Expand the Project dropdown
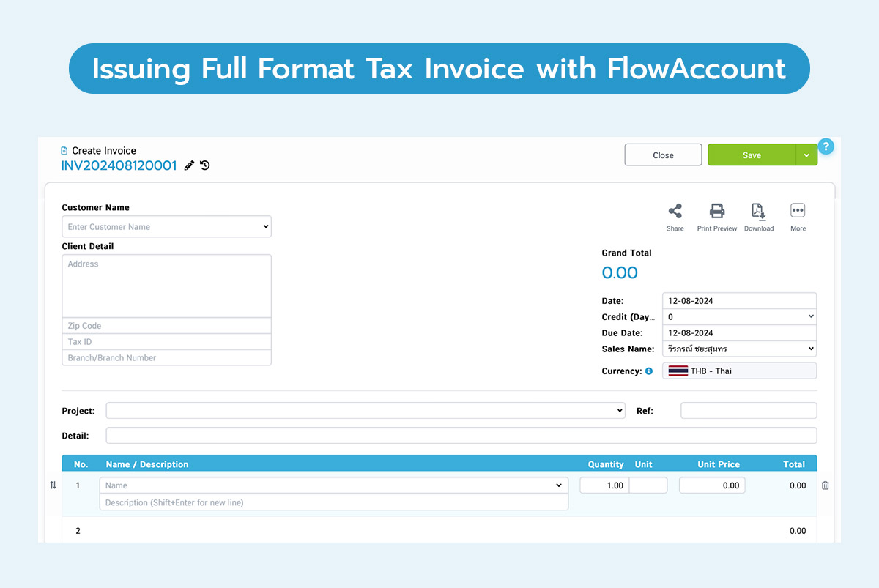This screenshot has width=879, height=588. tap(619, 410)
